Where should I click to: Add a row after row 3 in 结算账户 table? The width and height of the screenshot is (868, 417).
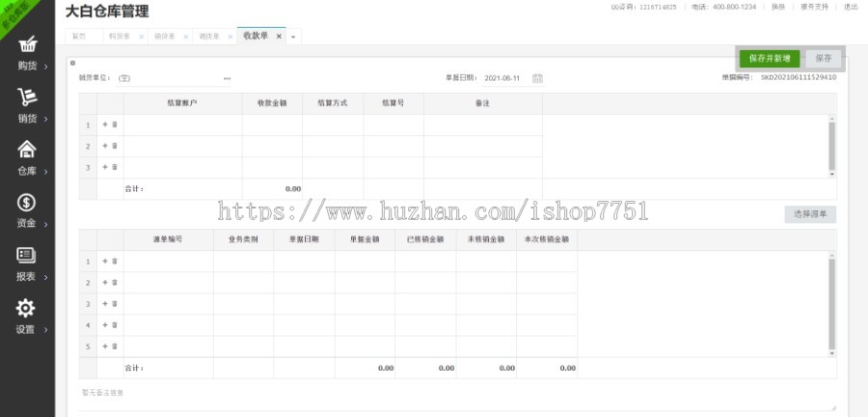point(105,167)
